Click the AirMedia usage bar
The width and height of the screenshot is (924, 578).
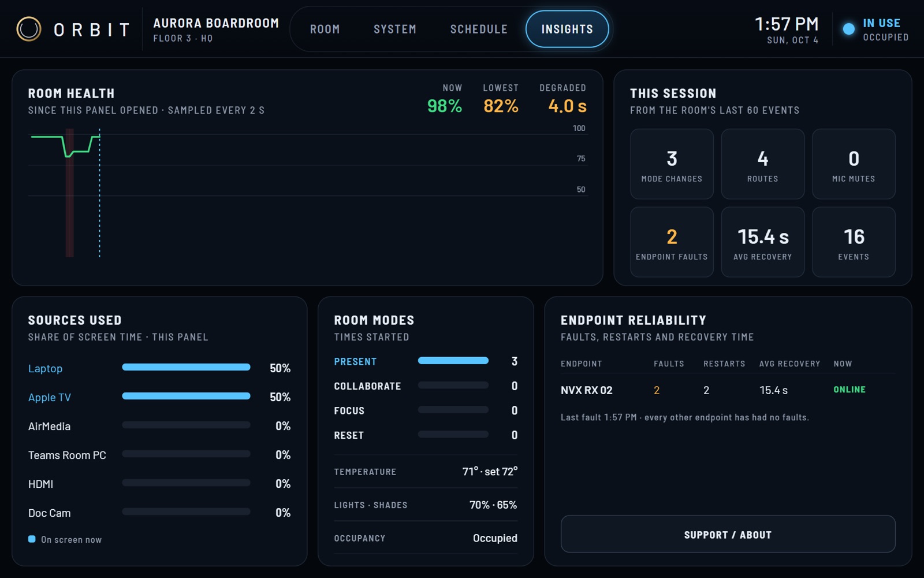[x=186, y=425]
